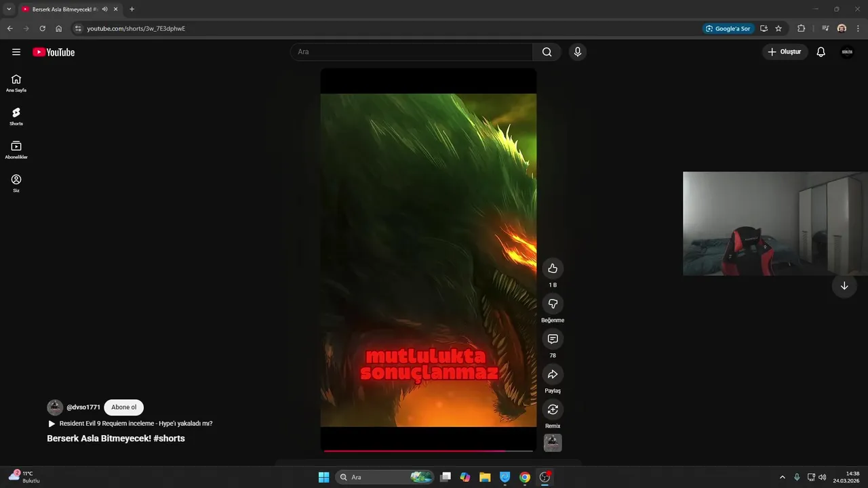Open the Oluştur create menu

point(785,52)
